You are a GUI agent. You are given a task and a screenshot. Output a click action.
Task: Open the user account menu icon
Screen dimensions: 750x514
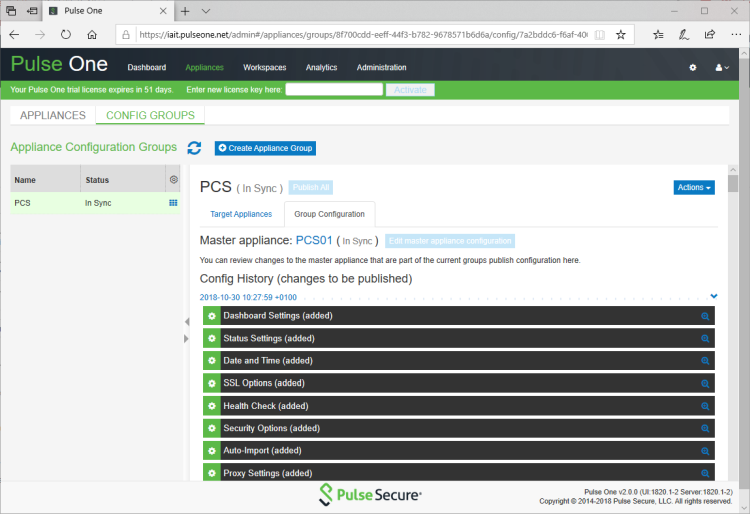(x=722, y=68)
